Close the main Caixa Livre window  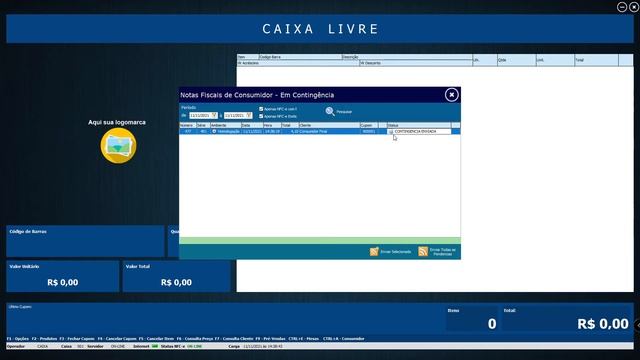pyautogui.click(x=634, y=7)
